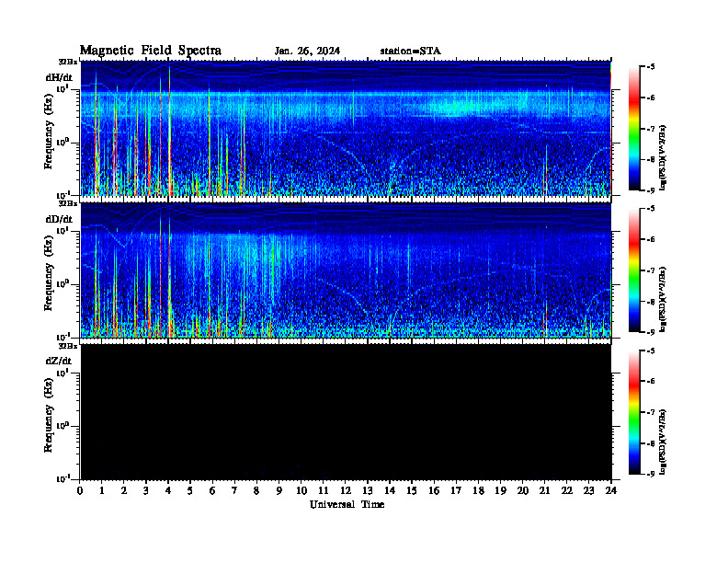The height and width of the screenshot is (563, 728).
Task: Click hour tick label "8" on the time axis
Action: point(256,491)
